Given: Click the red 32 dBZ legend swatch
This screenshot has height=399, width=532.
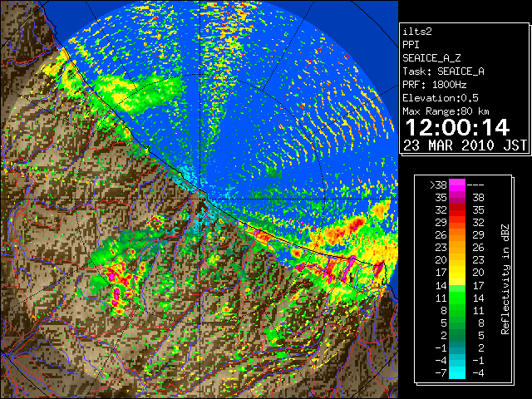Looking at the screenshot, I should pyautogui.click(x=457, y=210).
